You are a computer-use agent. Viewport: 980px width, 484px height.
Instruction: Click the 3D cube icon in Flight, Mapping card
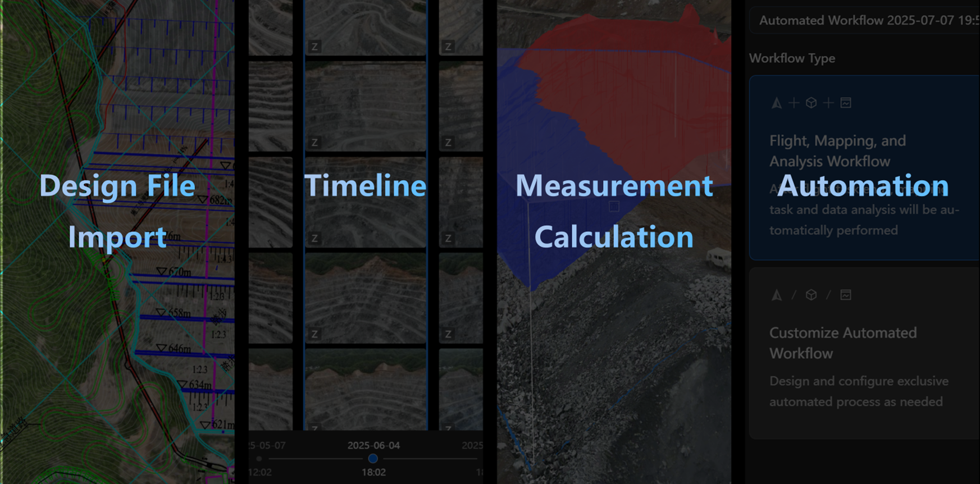811,103
